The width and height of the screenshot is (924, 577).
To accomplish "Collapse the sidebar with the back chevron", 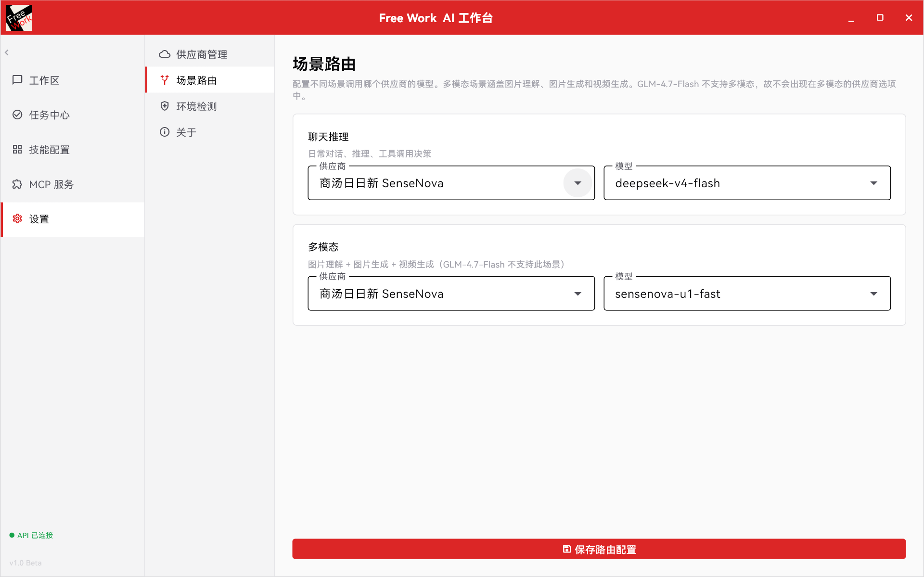I will [7, 52].
